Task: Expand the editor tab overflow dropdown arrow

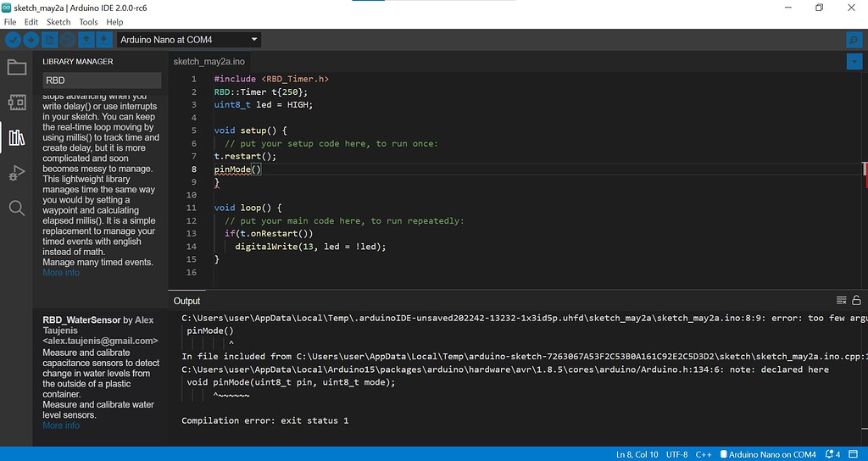Action: pos(854,61)
